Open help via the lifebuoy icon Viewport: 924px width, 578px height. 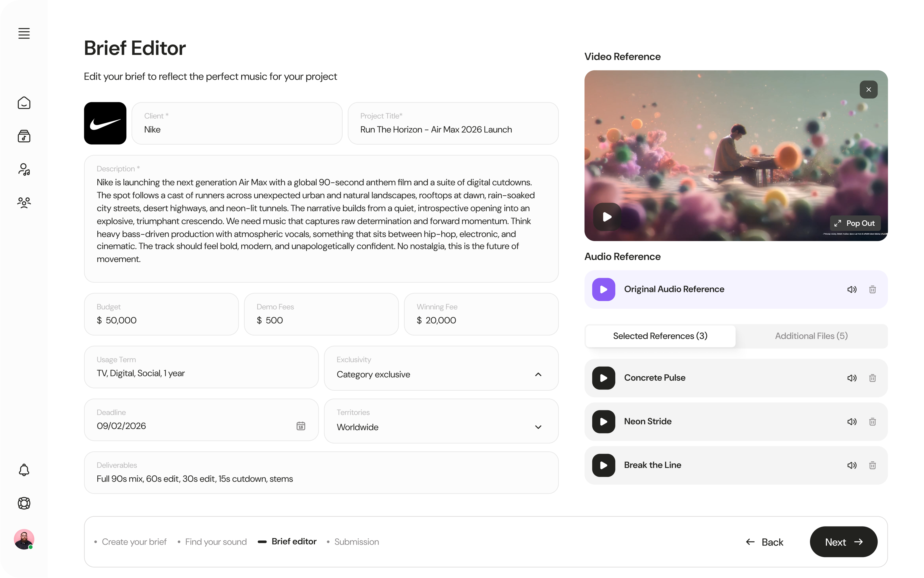tap(24, 503)
